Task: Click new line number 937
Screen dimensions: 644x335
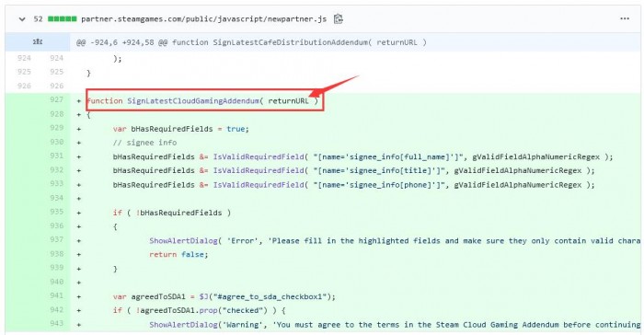Action: click(57, 239)
